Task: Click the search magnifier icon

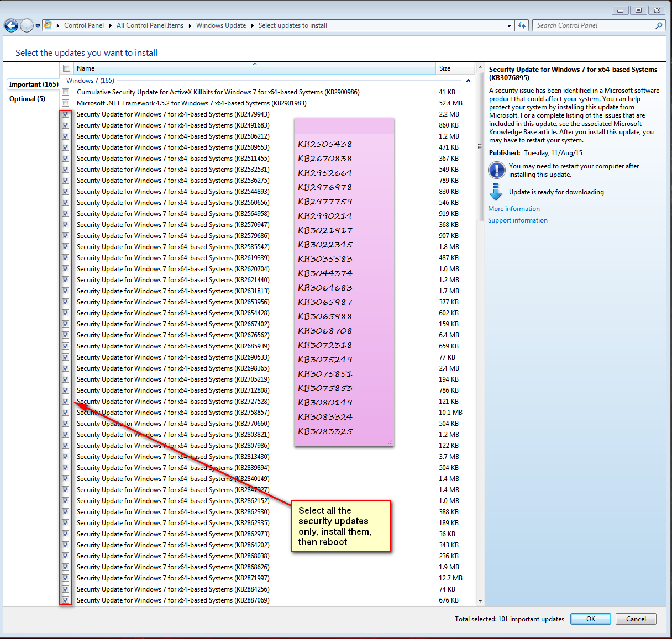Action: [x=659, y=25]
